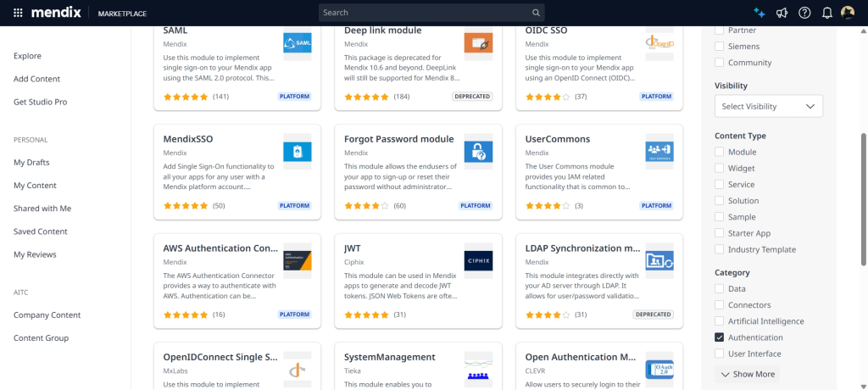Image resolution: width=868 pixels, height=390 pixels.
Task: Open My Drafts
Action: (31, 162)
